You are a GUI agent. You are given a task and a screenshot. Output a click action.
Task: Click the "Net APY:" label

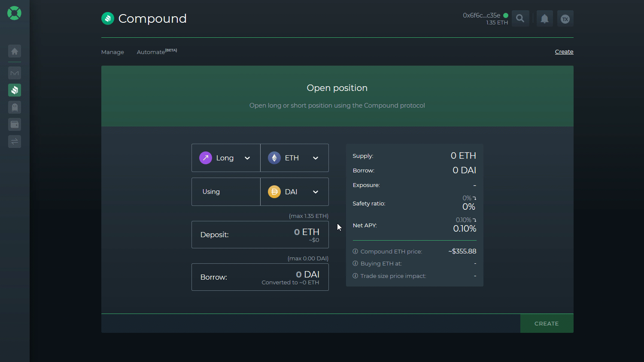(x=365, y=225)
